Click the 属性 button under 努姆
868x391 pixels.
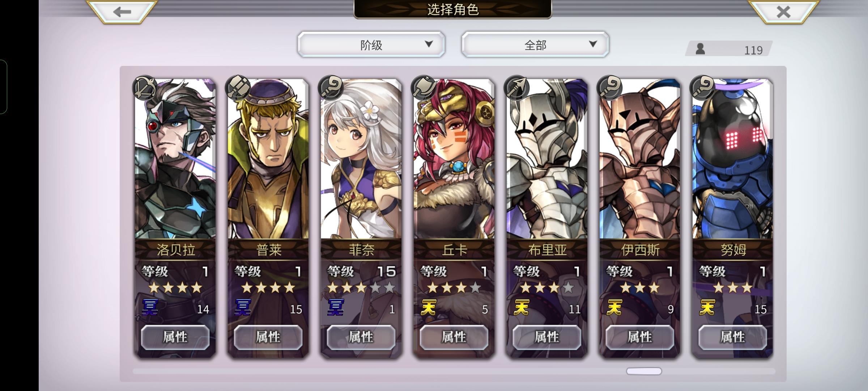733,337
